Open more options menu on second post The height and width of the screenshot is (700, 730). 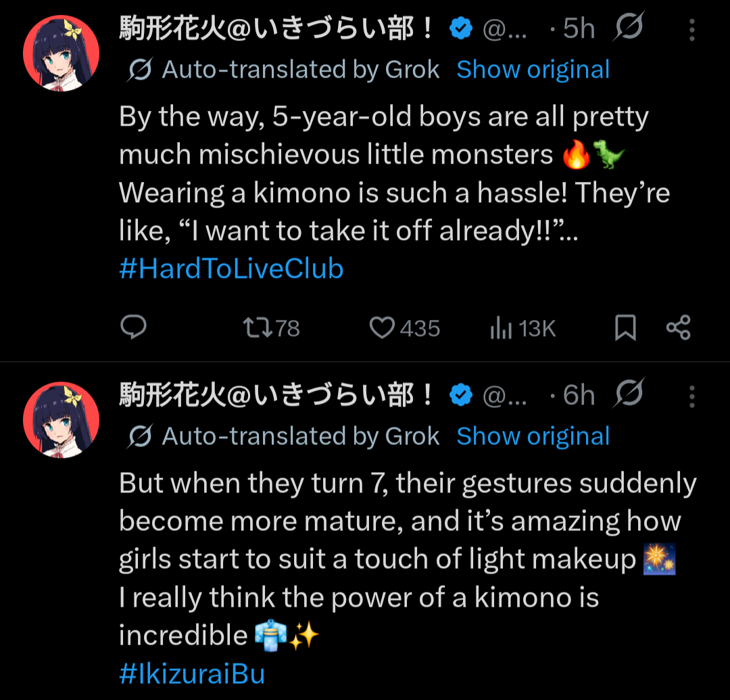coord(691,397)
